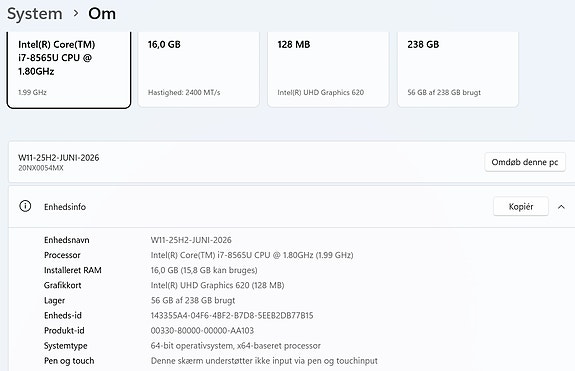Click the Enhedsinfo info circle icon
The image size is (575, 371).
point(25,206)
